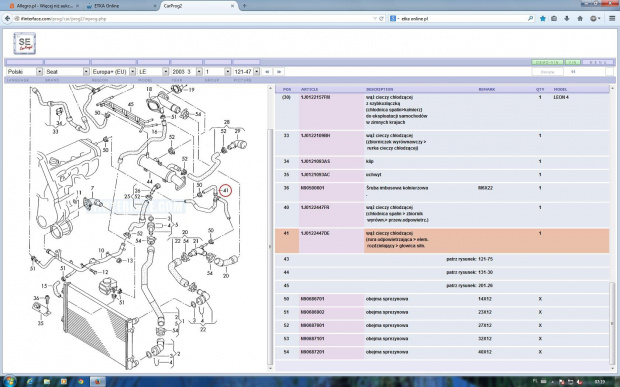This screenshot has height=387, width=620.
Task: Click the ARTICLE column header
Action: 309,89
